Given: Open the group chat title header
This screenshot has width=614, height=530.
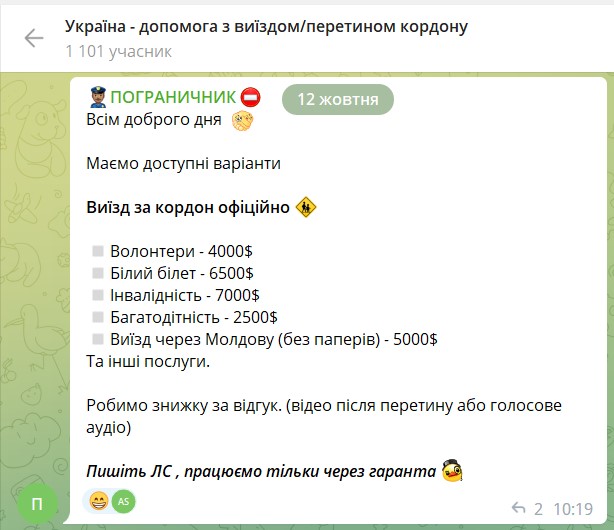Looking at the screenshot, I should click(x=266, y=26).
